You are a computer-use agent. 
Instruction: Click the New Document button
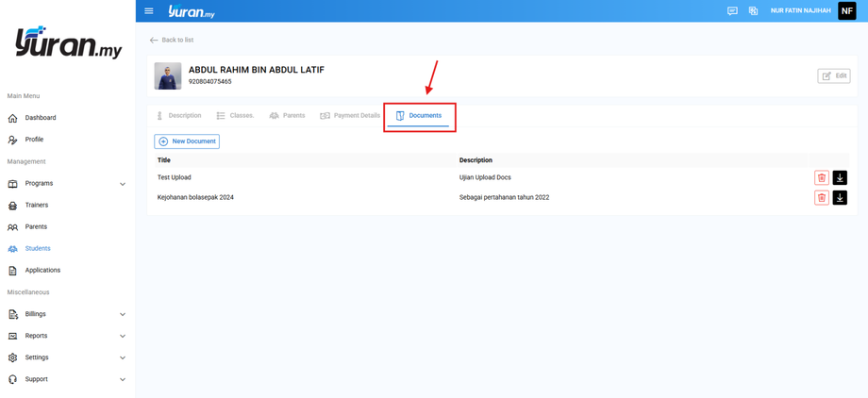[187, 141]
